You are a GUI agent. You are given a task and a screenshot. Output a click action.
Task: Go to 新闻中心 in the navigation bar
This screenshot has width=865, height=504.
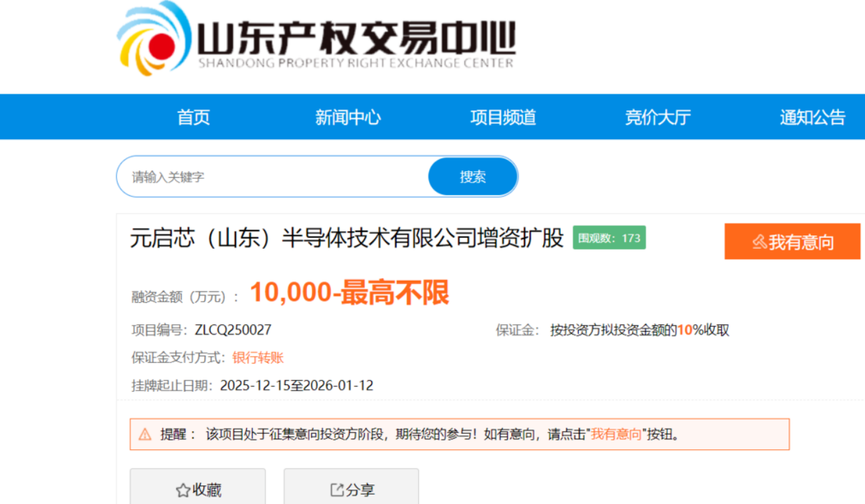[x=348, y=118]
